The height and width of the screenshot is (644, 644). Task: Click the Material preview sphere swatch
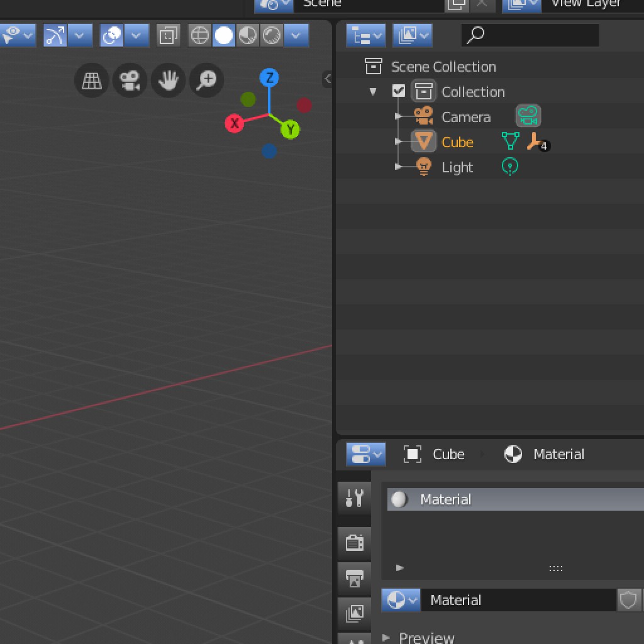[399, 499]
